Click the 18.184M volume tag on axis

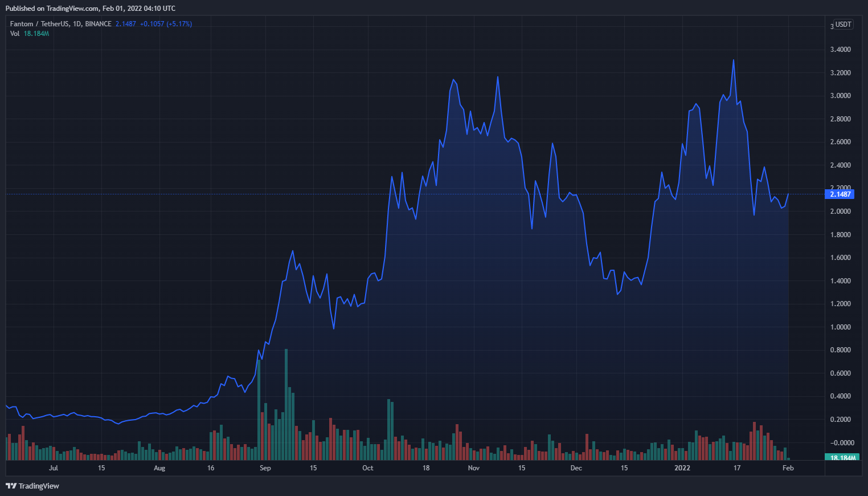coord(842,458)
